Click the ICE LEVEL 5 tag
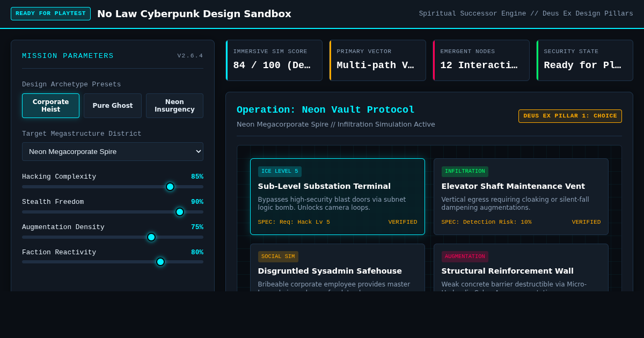Image resolution: width=644 pixels, height=338 pixels. point(280,172)
